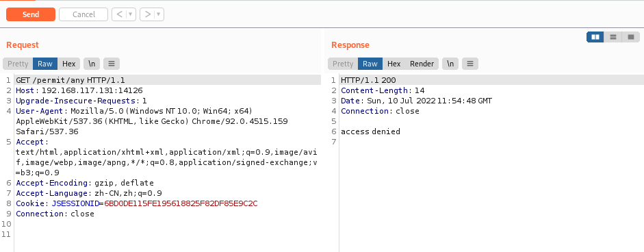Viewport: 644px width, 252px height.
Task: Switch Request view to Pretty tab
Action: (18, 64)
